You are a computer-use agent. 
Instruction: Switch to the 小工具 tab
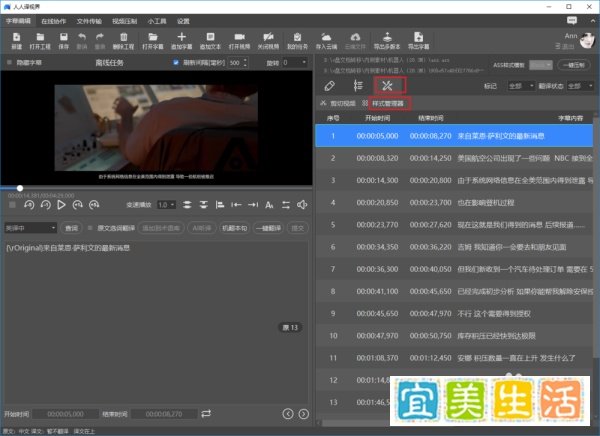157,21
